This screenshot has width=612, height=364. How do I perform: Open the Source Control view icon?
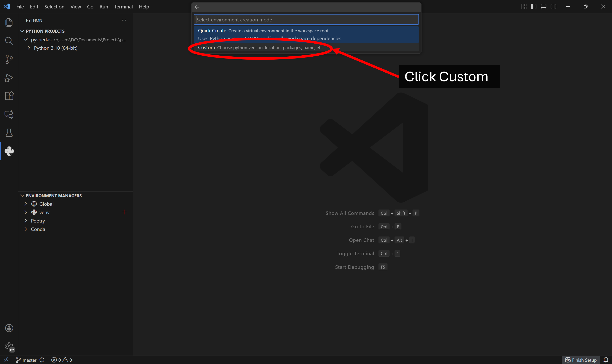9,59
